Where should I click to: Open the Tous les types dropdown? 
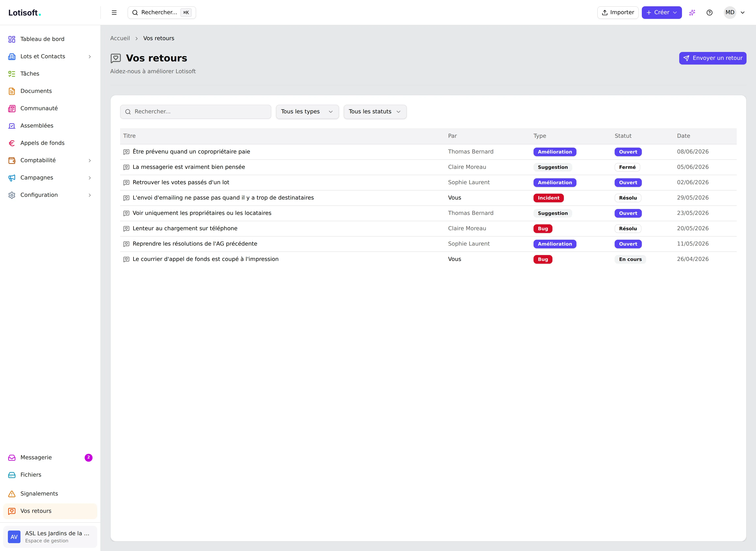(x=307, y=112)
